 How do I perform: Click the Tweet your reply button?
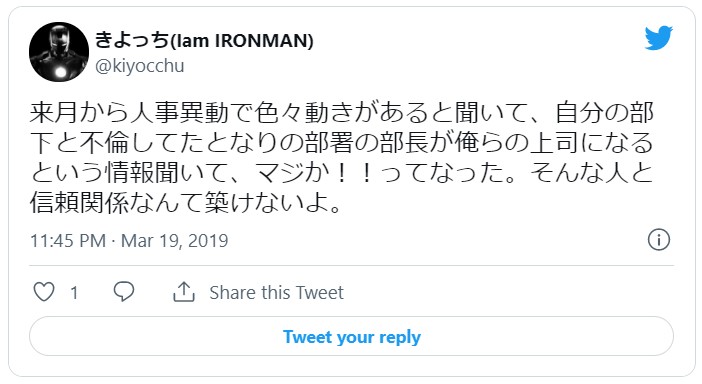click(x=351, y=337)
